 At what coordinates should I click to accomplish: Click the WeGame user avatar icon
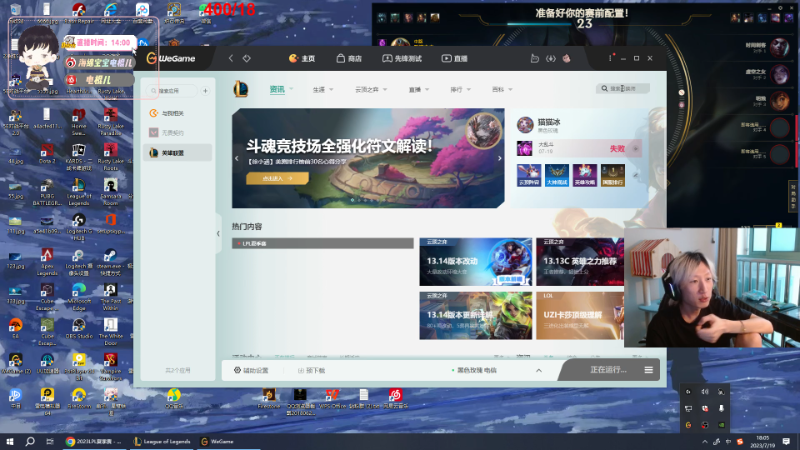click(566, 59)
